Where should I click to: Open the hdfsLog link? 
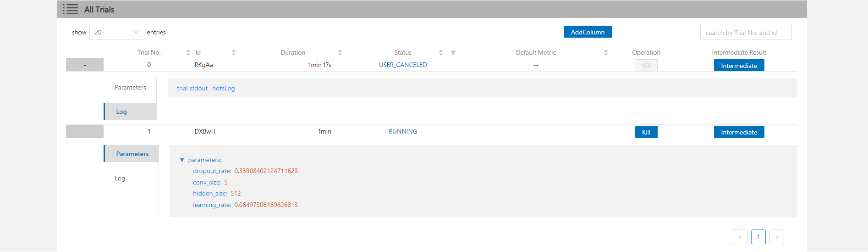tap(223, 88)
